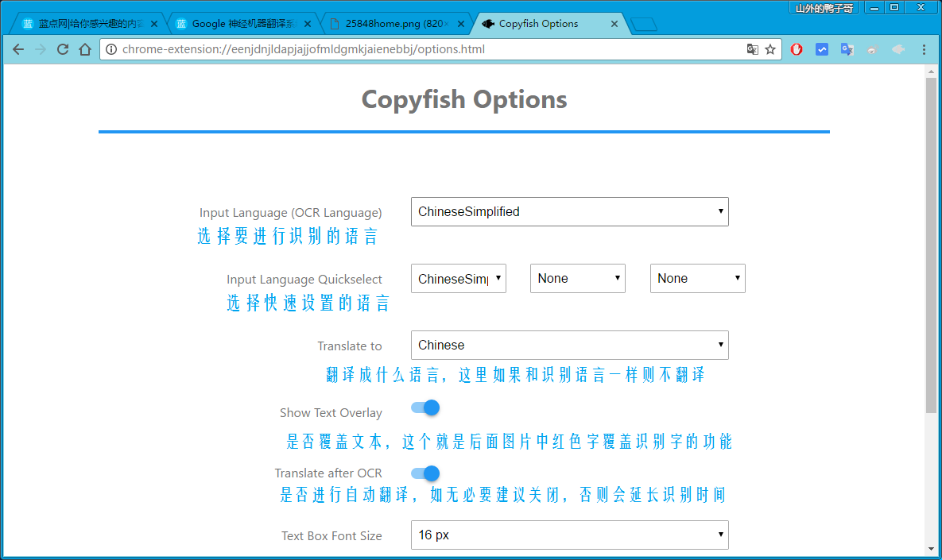
Task: Open the Text Box Font Size dropdown
Action: pos(569,535)
